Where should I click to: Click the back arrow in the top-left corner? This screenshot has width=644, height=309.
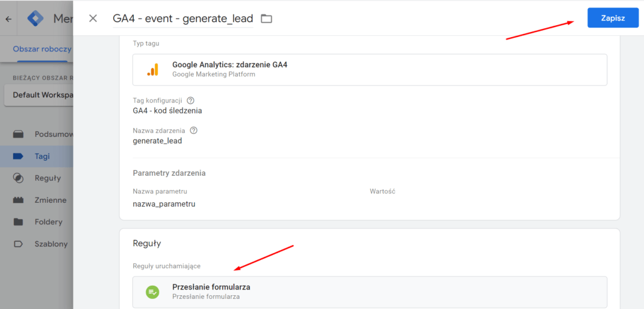8,19
